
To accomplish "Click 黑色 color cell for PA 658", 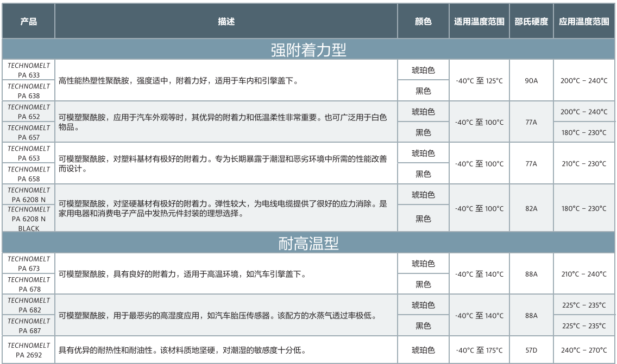I will click(x=424, y=174).
